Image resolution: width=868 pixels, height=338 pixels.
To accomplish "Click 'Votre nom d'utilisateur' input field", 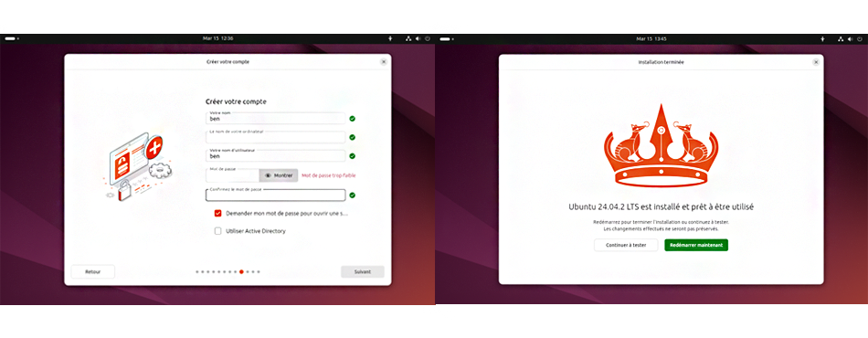I will 276,156.
